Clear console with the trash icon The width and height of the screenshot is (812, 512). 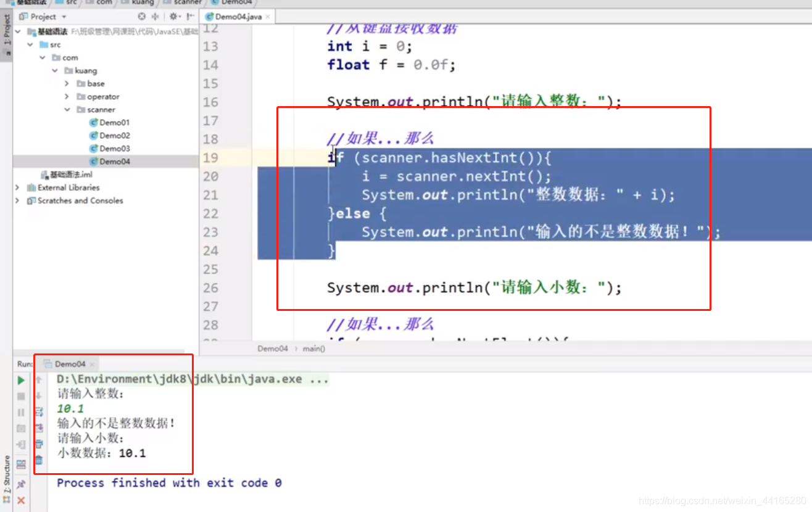(38, 460)
